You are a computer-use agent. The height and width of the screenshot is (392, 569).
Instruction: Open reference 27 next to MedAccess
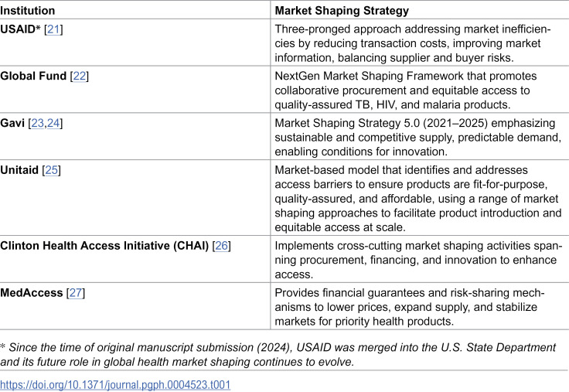76,293
